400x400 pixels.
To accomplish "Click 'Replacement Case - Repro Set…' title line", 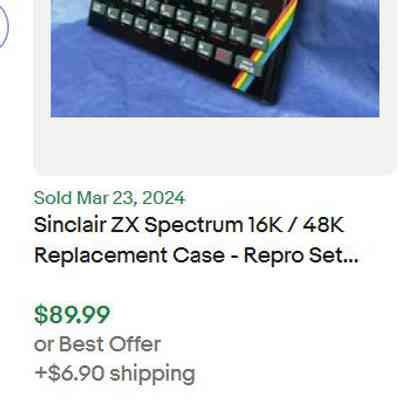I will coord(196,256).
